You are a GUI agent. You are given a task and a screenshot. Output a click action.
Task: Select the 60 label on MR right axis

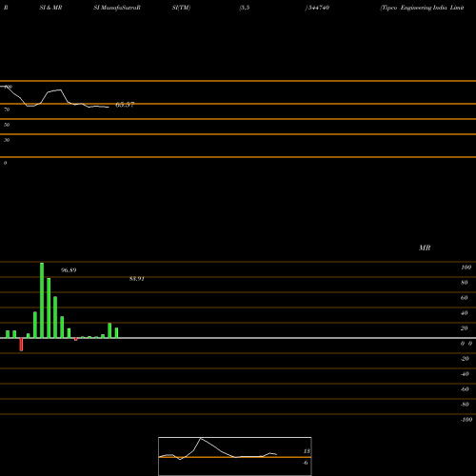465,298
